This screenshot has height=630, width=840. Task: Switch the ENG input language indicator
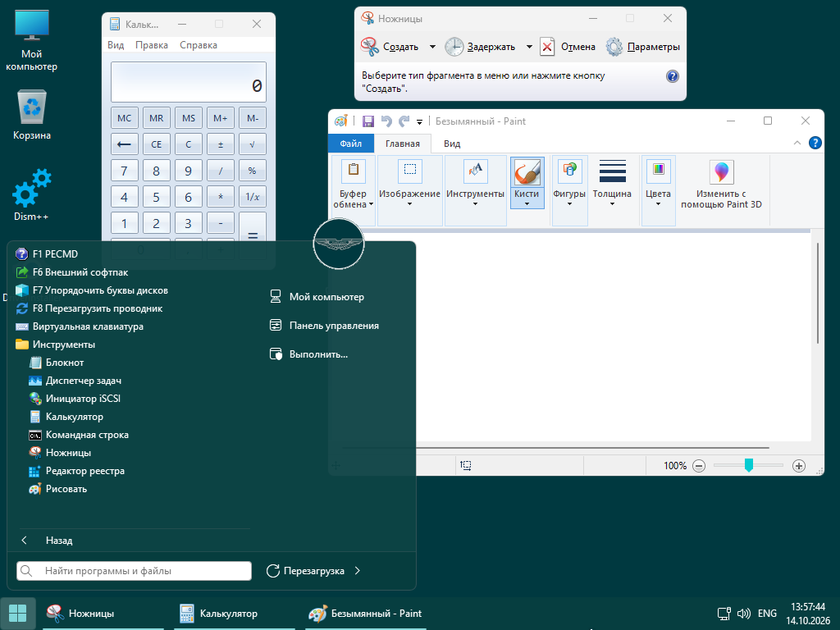click(x=767, y=614)
